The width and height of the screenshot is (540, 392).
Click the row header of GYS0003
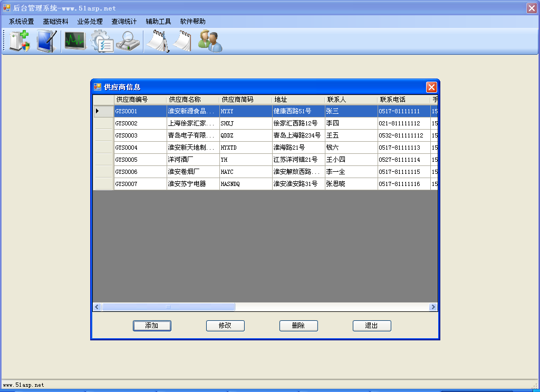tap(104, 135)
